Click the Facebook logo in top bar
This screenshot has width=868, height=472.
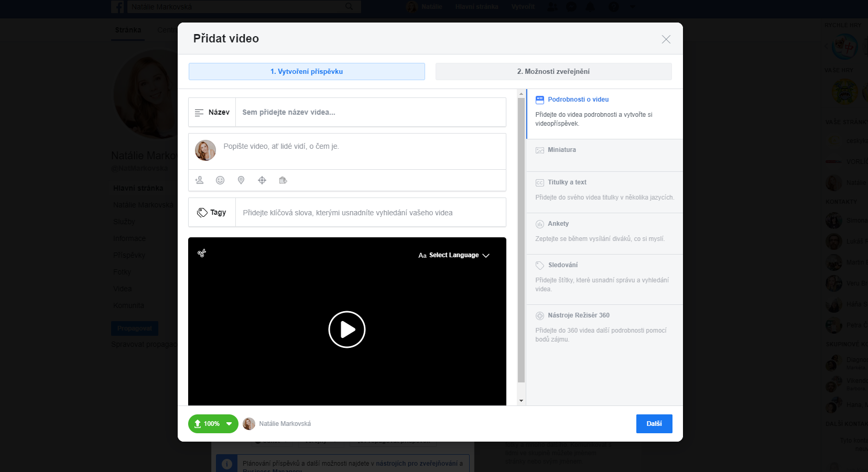point(117,7)
